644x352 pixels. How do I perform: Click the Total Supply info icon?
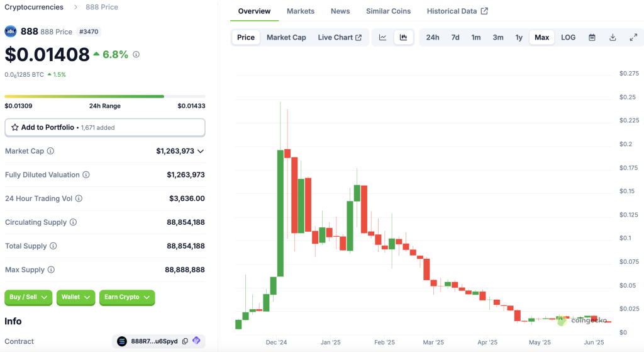[x=53, y=246]
